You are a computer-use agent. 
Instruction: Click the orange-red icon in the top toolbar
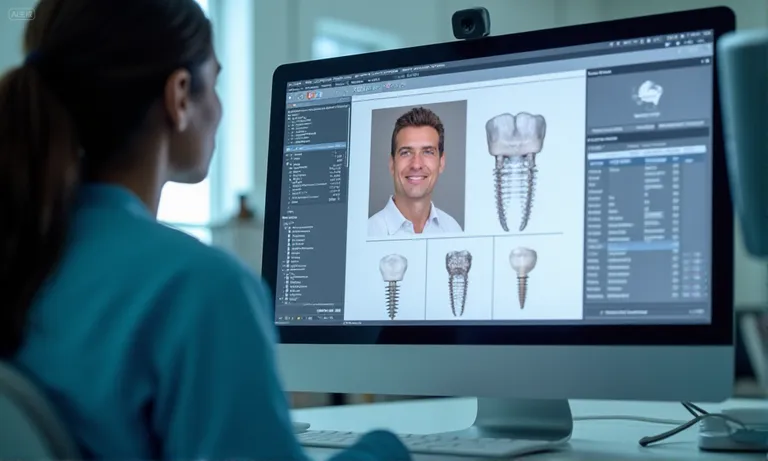[x=311, y=95]
